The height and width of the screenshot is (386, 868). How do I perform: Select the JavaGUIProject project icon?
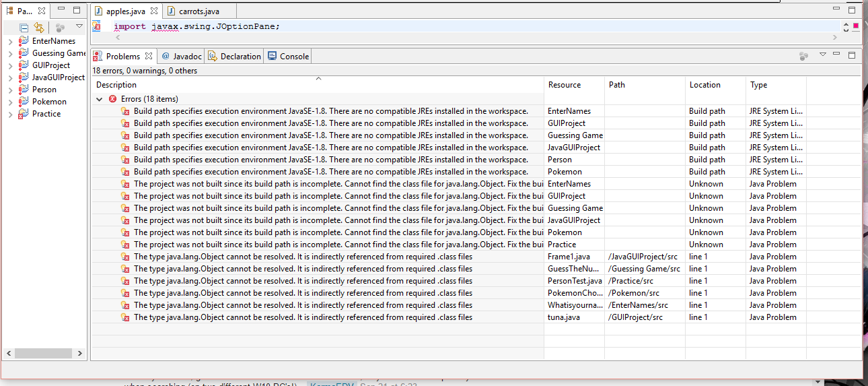pos(24,77)
